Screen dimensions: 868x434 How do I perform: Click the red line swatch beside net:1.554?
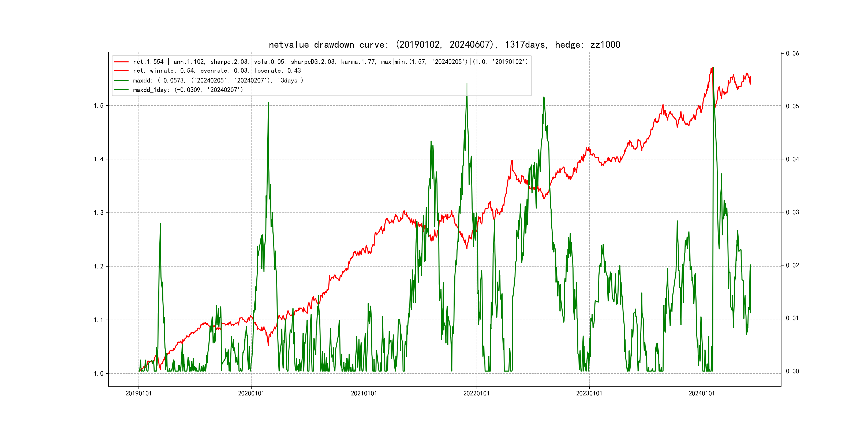(x=121, y=62)
